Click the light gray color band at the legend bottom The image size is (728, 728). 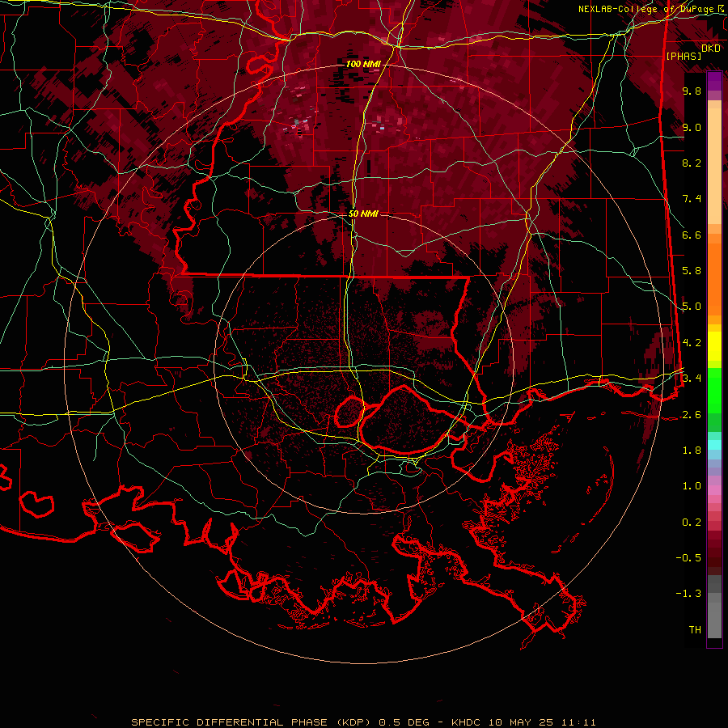pos(714,620)
